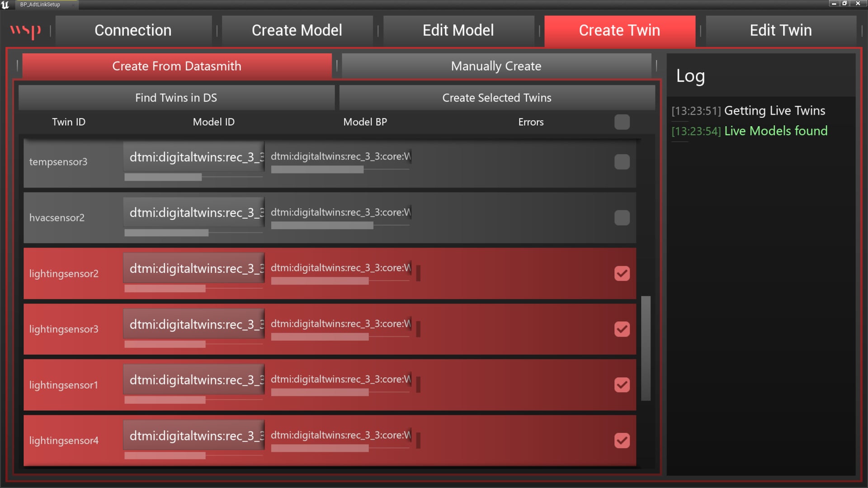Switch to the Manually Create tab
Image resolution: width=868 pixels, height=488 pixels.
point(495,66)
